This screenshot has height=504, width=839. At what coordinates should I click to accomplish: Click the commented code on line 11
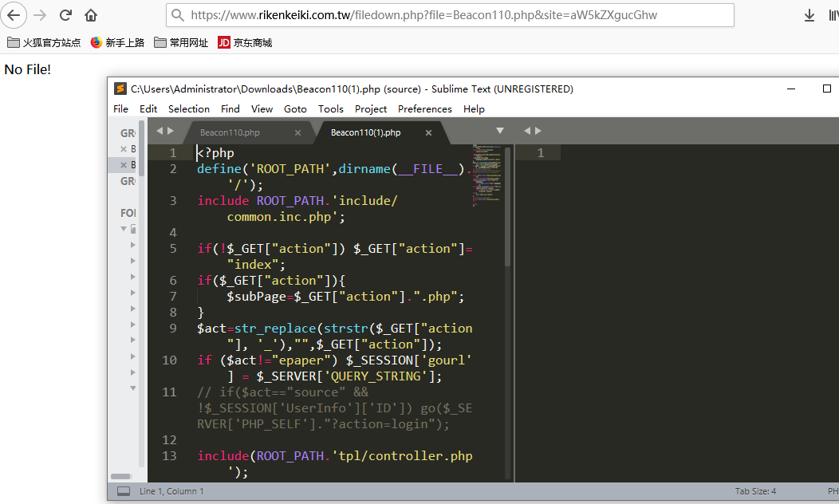[x=334, y=408]
